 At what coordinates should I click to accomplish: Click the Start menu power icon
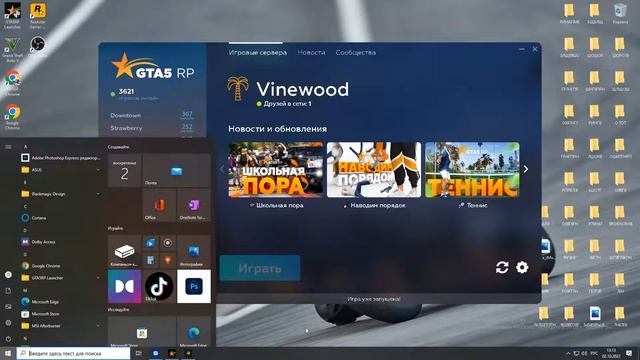(x=8, y=338)
